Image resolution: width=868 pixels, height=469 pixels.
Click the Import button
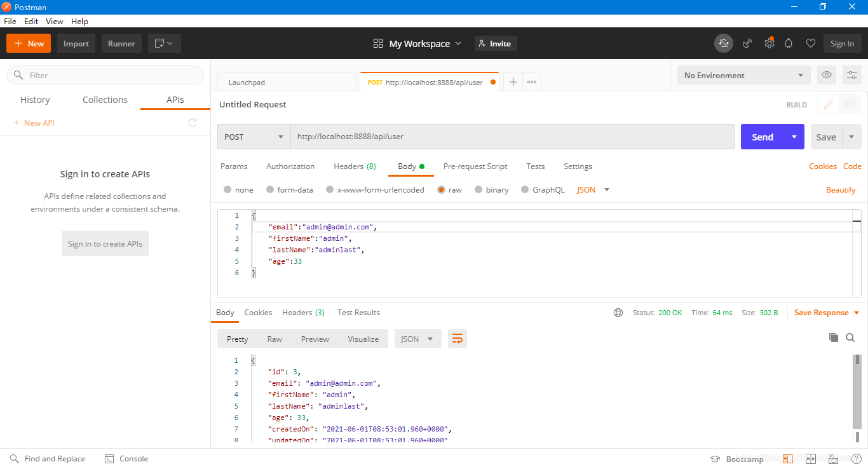coord(76,43)
